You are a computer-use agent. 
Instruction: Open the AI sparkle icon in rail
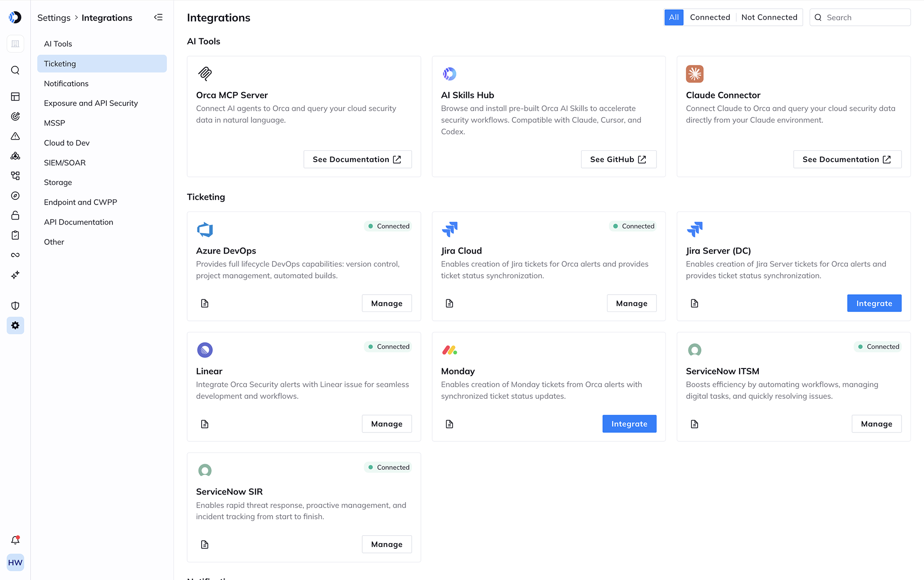(15, 275)
